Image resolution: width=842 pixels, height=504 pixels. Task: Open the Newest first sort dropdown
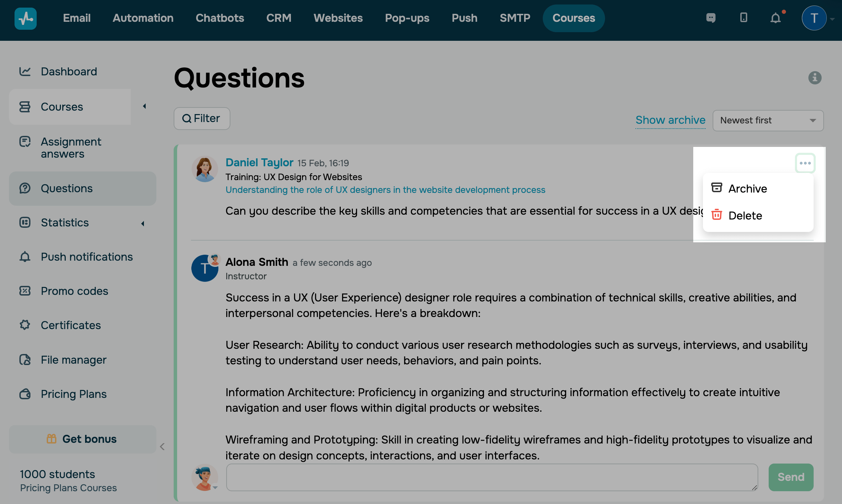(x=768, y=120)
